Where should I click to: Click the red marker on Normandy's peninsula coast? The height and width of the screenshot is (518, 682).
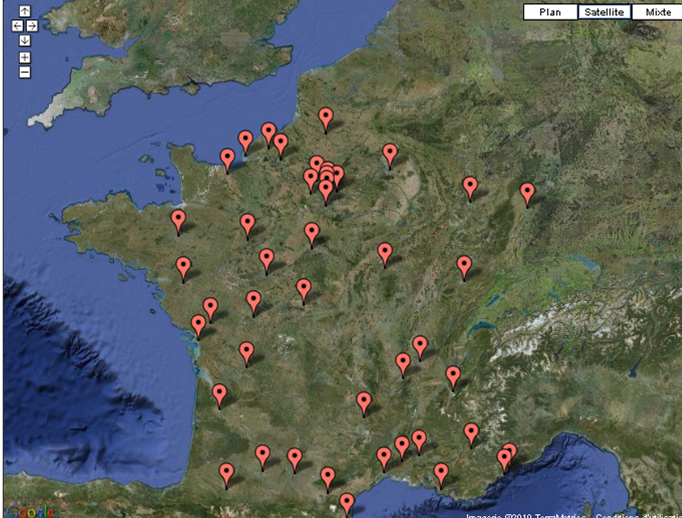(228, 158)
